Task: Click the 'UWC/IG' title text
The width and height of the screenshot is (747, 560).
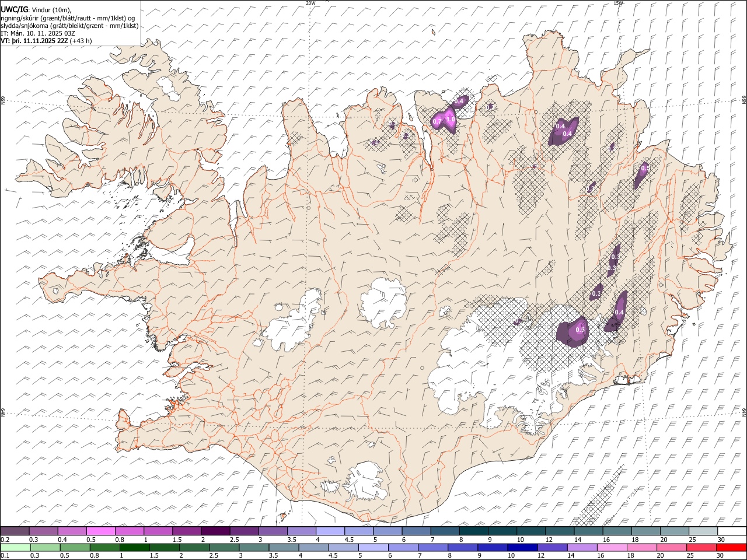Action: point(14,10)
